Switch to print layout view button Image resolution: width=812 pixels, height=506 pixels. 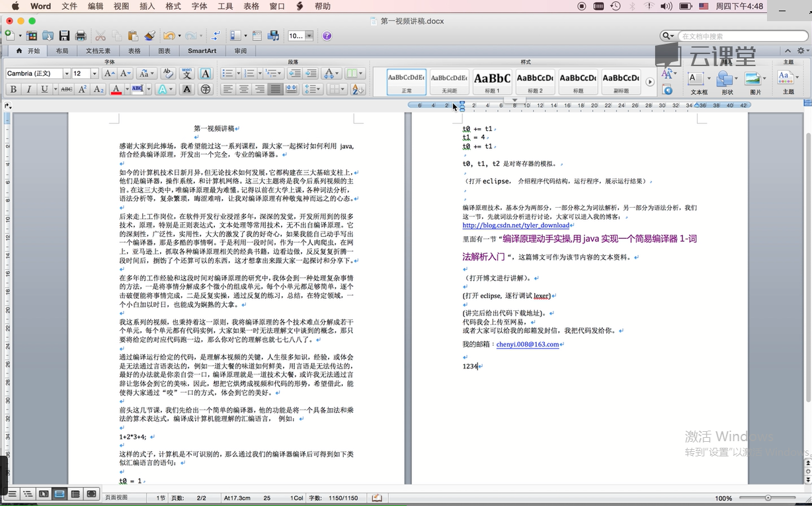tap(60, 494)
